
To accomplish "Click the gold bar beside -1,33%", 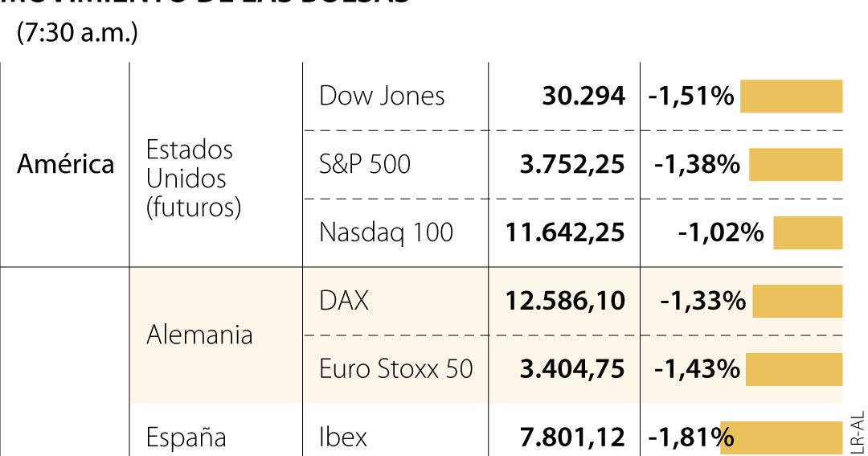I will pos(797,301).
